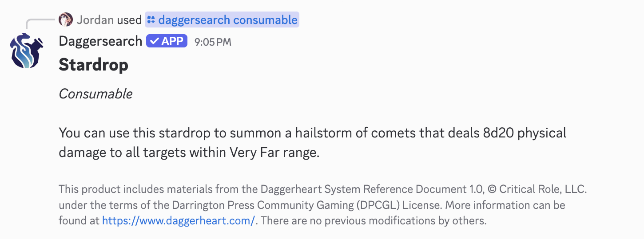Screen dimensions: 644x239
Task: Click the APP badge label
Action: click(x=172, y=41)
